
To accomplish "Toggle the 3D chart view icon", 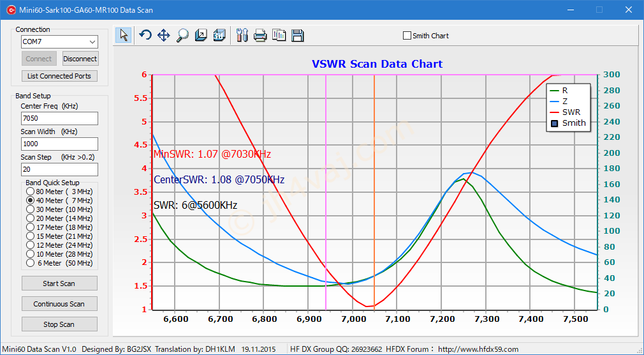I will point(219,35).
